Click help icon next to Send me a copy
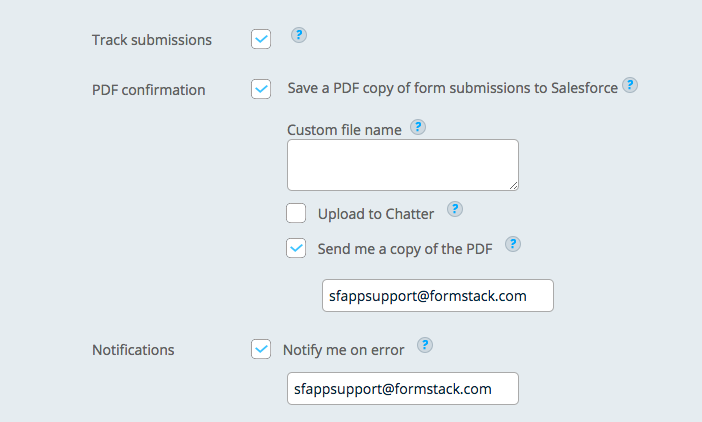The height and width of the screenshot is (422, 702). 513,244
